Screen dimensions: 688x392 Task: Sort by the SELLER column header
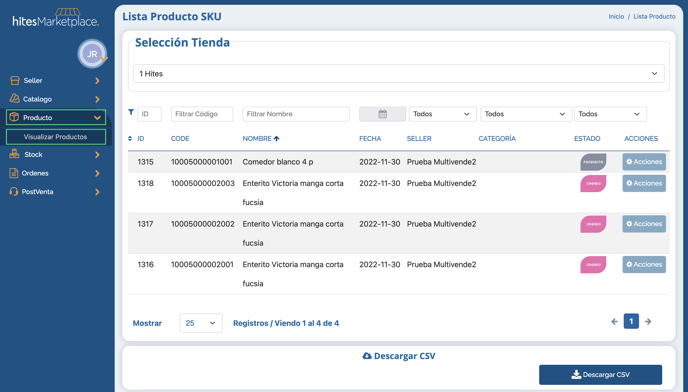tap(419, 138)
